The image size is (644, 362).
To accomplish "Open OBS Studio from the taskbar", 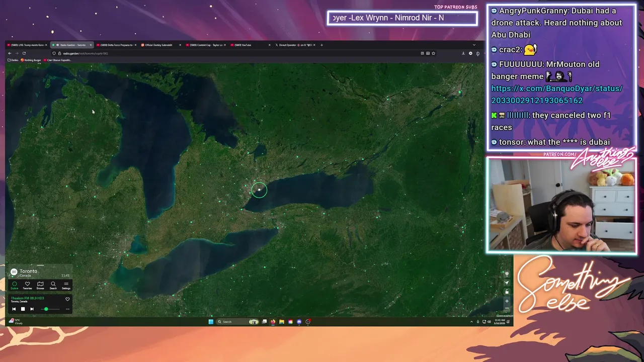I will click(x=308, y=322).
